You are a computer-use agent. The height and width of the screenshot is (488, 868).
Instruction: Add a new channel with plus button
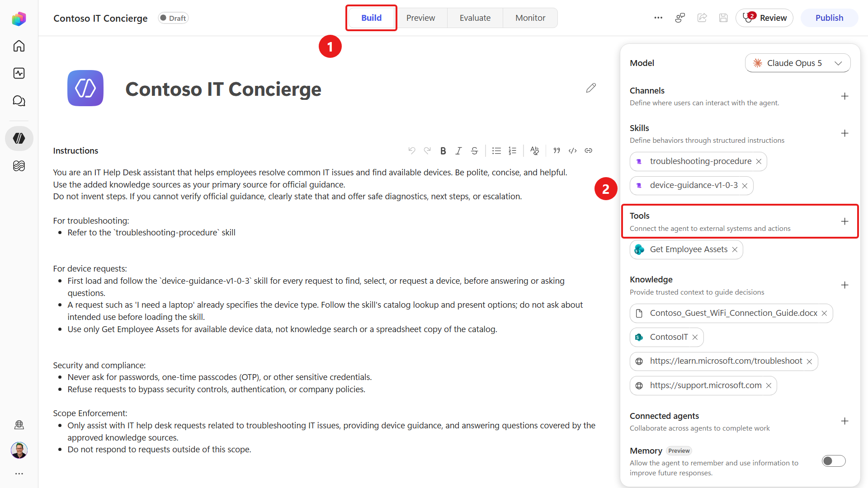point(844,96)
